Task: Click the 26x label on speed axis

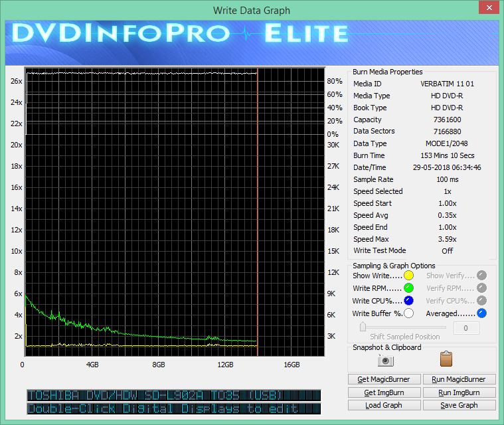Action: click(x=17, y=81)
